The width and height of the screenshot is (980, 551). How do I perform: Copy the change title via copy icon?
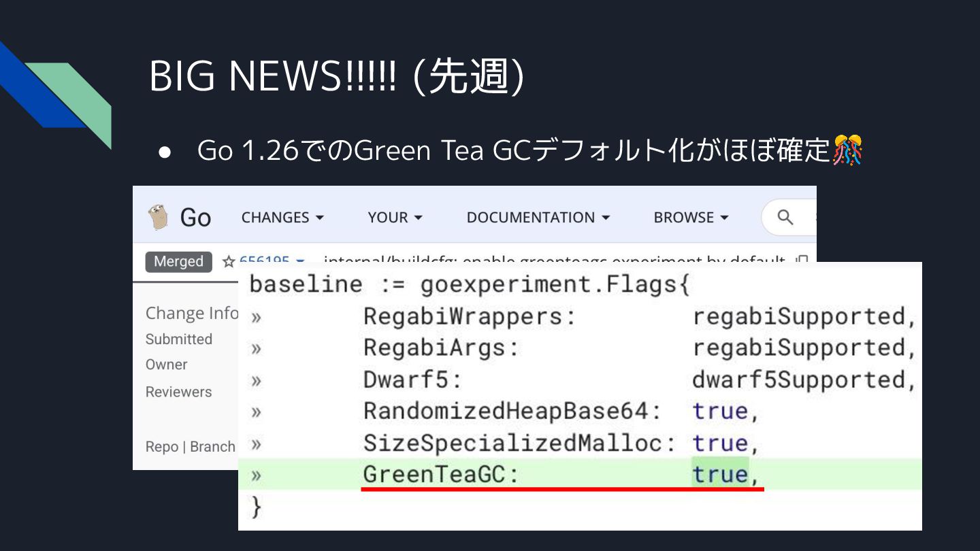coord(802,260)
